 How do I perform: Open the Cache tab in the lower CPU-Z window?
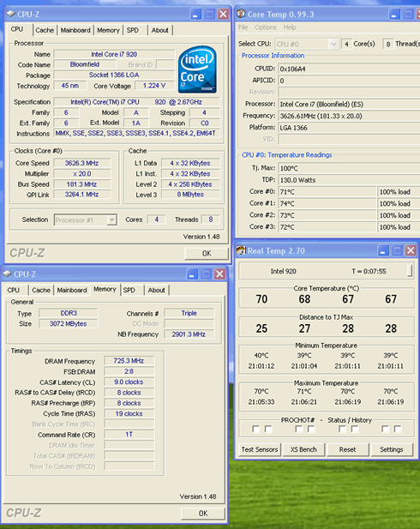(x=41, y=290)
